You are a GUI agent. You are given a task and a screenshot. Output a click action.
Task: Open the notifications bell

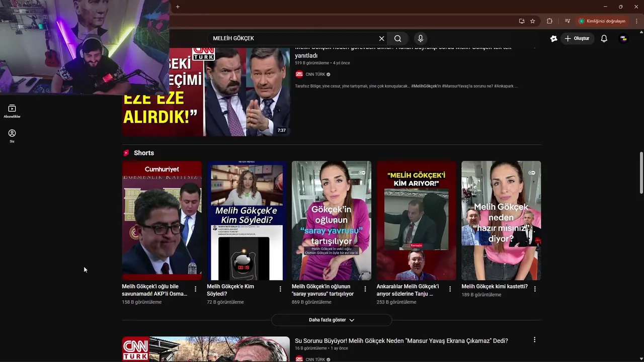pos(604,39)
